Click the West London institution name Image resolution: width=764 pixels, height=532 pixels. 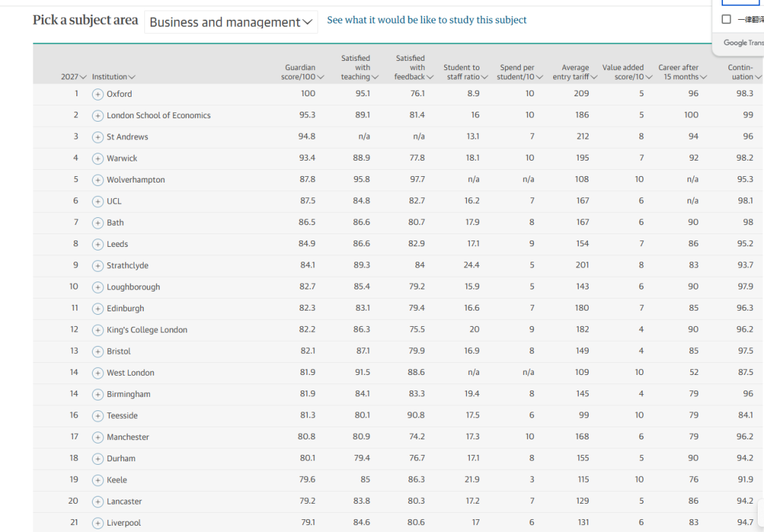coord(131,373)
